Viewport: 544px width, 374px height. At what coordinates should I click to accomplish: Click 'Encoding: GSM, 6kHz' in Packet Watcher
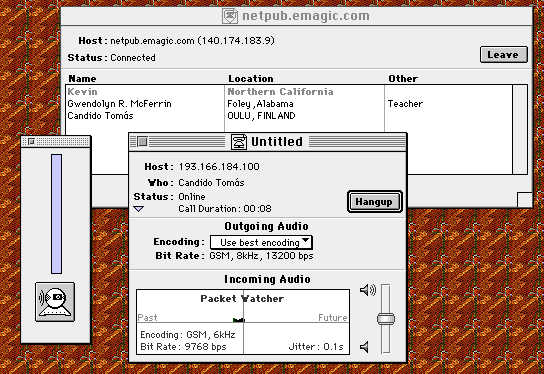point(188,335)
